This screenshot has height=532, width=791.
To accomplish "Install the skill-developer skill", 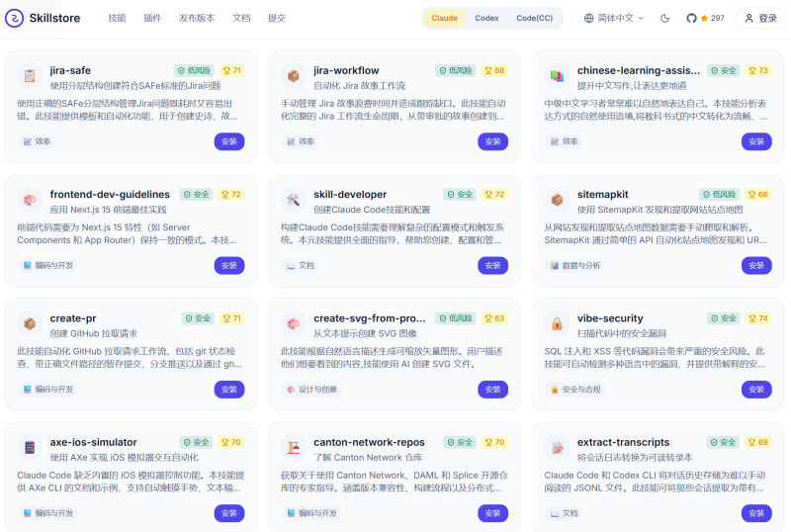I will click(x=492, y=265).
